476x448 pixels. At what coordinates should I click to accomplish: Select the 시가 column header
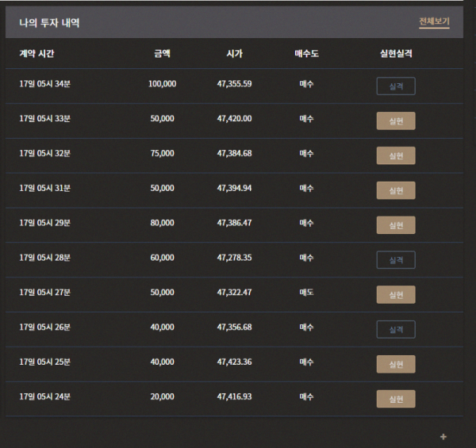(234, 54)
